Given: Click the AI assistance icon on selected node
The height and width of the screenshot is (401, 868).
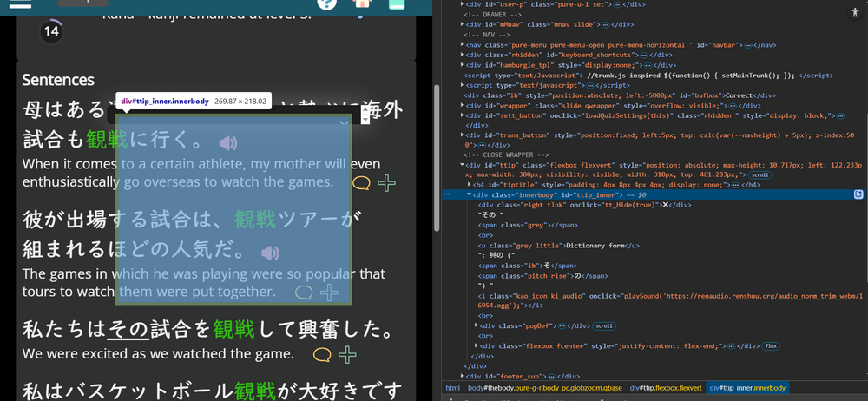Looking at the screenshot, I should click(x=858, y=194).
